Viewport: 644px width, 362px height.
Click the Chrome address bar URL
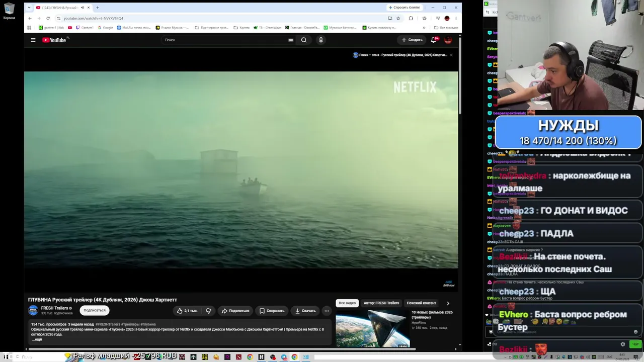tap(94, 18)
